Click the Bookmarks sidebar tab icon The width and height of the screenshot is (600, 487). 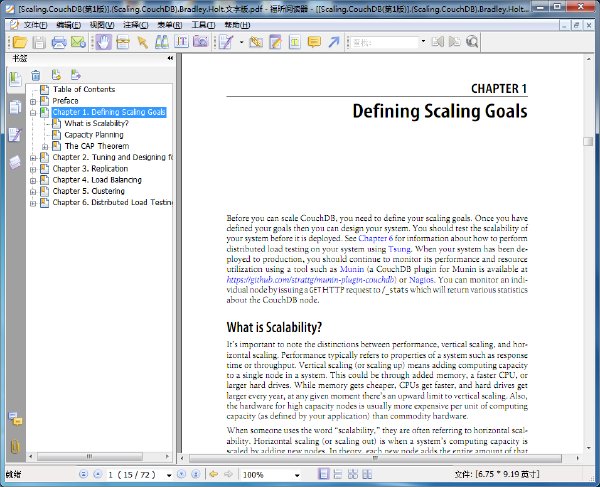pyautogui.click(x=15, y=79)
